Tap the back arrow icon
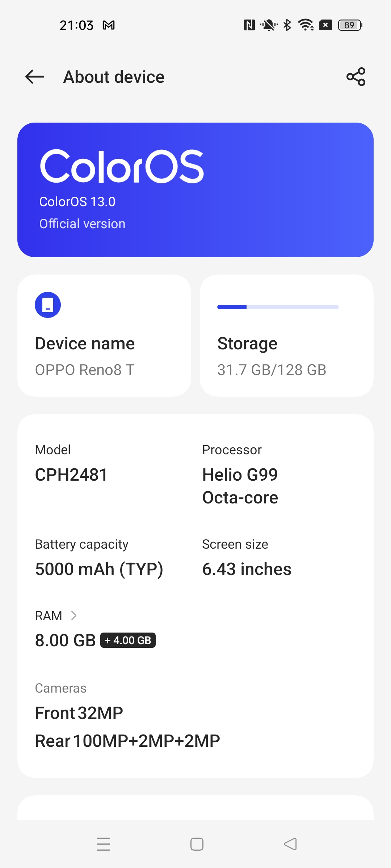Screen dimensions: 391x868 (x=35, y=77)
